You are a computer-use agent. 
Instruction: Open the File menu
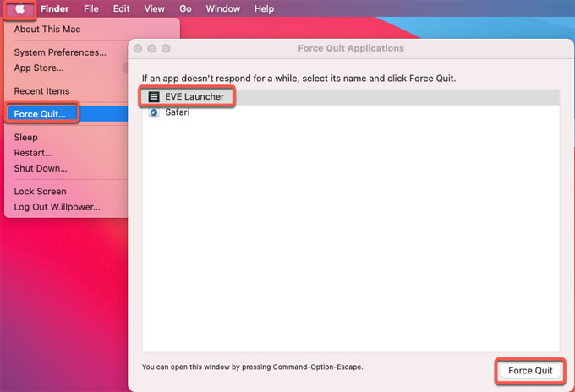coord(91,8)
